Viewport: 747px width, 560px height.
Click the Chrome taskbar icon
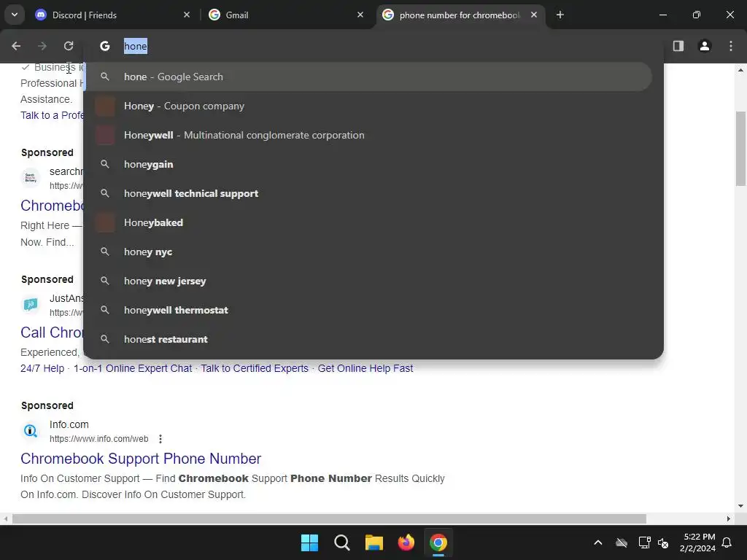click(438, 542)
